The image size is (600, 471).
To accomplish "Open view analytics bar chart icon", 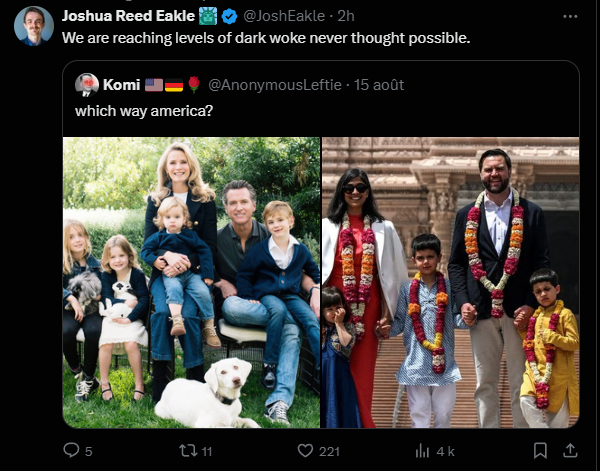I will click(x=423, y=450).
